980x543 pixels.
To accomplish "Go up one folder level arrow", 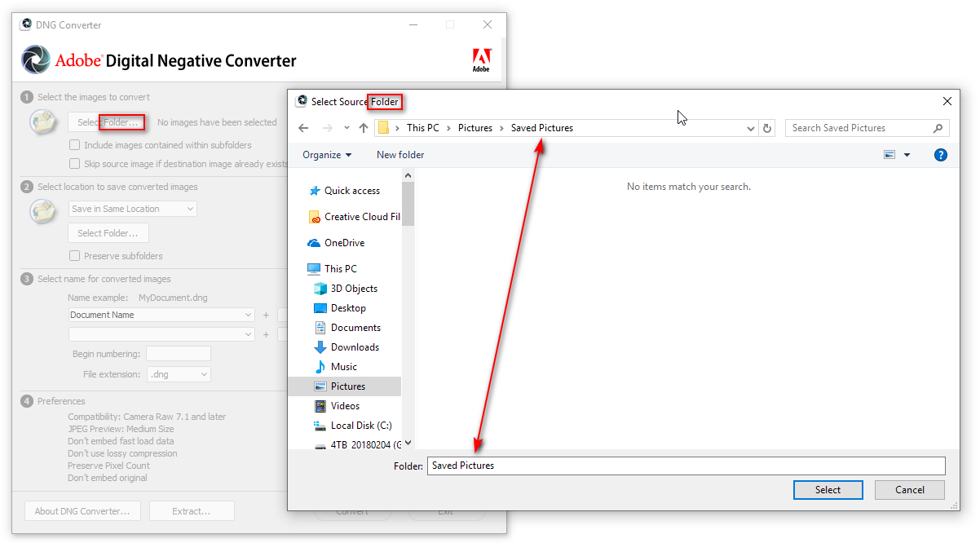I will (x=364, y=128).
